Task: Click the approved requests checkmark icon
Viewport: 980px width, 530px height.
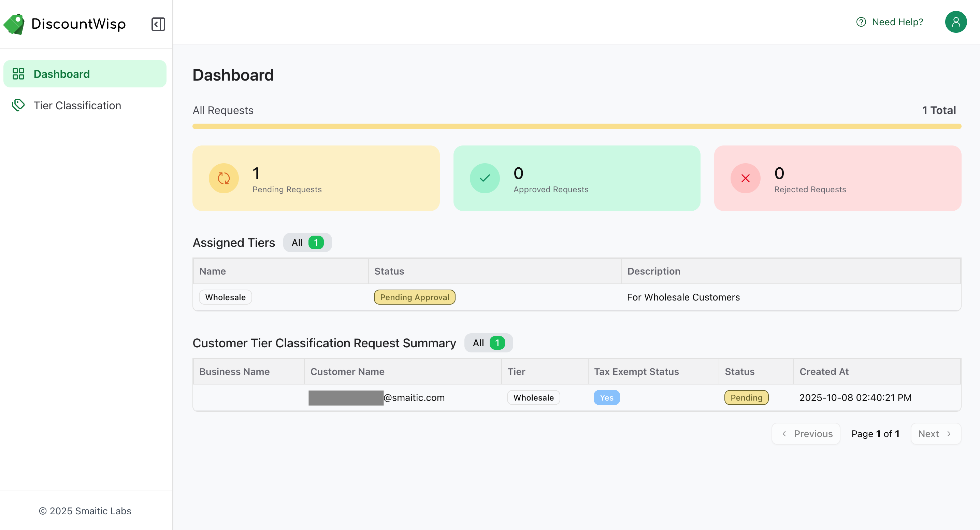Action: tap(484, 178)
